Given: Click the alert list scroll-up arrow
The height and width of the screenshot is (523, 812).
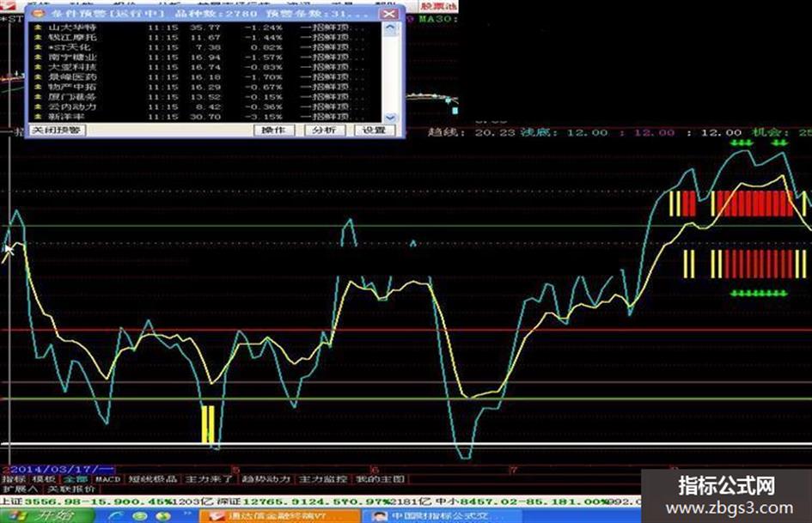Looking at the screenshot, I should coord(390,27).
